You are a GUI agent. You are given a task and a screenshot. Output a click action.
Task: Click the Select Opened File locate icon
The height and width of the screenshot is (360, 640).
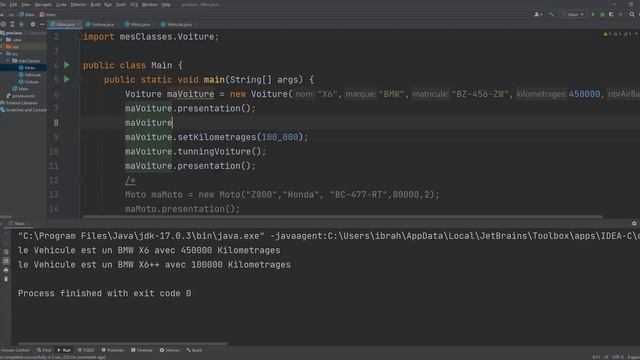click(x=3, y=24)
